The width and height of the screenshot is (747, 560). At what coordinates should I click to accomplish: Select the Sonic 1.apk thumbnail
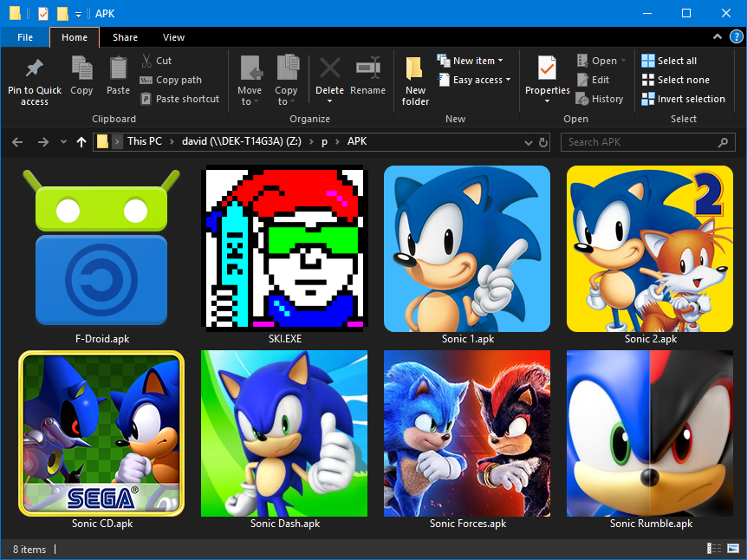(467, 248)
